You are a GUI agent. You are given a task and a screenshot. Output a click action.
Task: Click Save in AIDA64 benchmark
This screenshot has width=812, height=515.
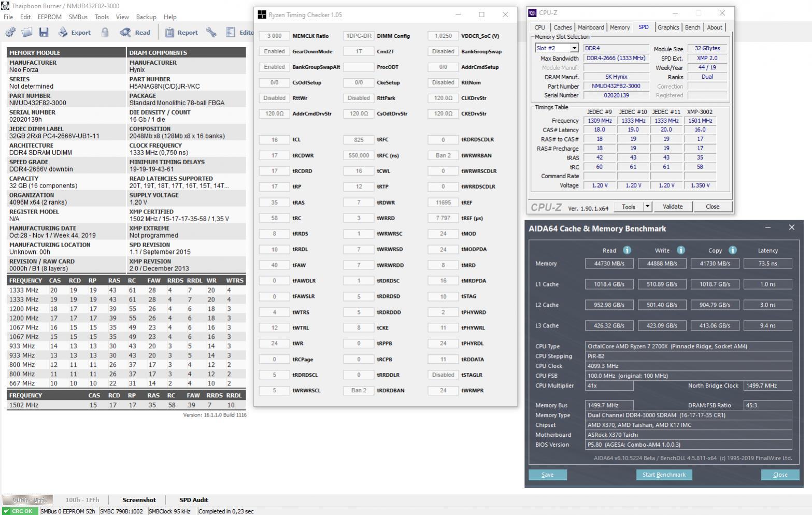[547, 475]
